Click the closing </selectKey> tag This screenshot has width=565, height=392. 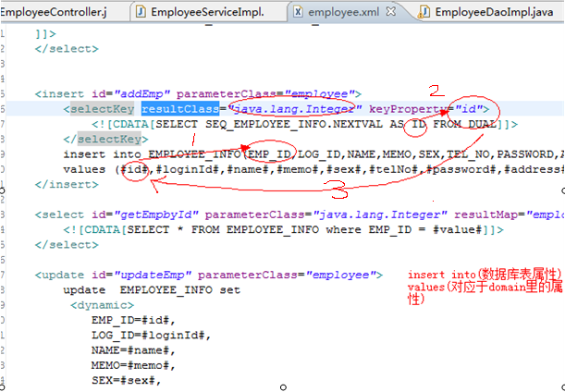point(105,139)
